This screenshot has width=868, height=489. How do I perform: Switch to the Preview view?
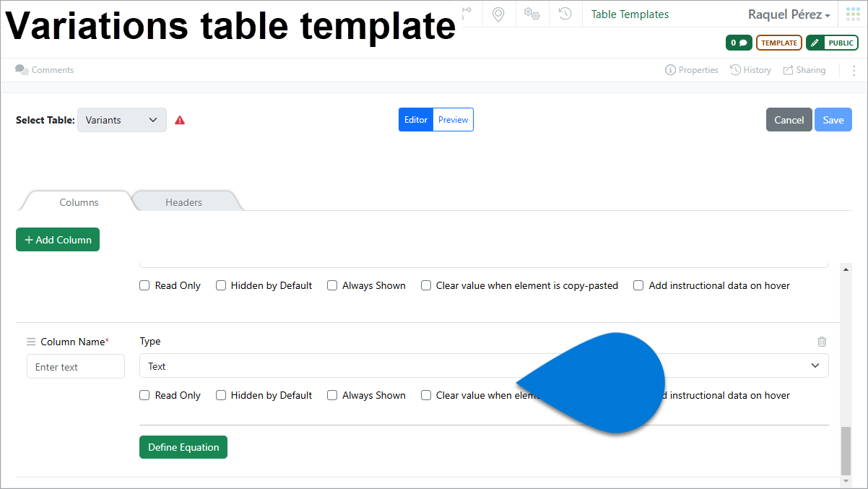tap(453, 120)
